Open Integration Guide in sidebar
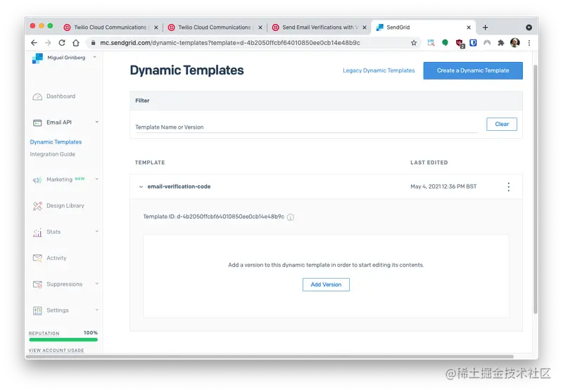This screenshot has width=563, height=392. click(52, 154)
